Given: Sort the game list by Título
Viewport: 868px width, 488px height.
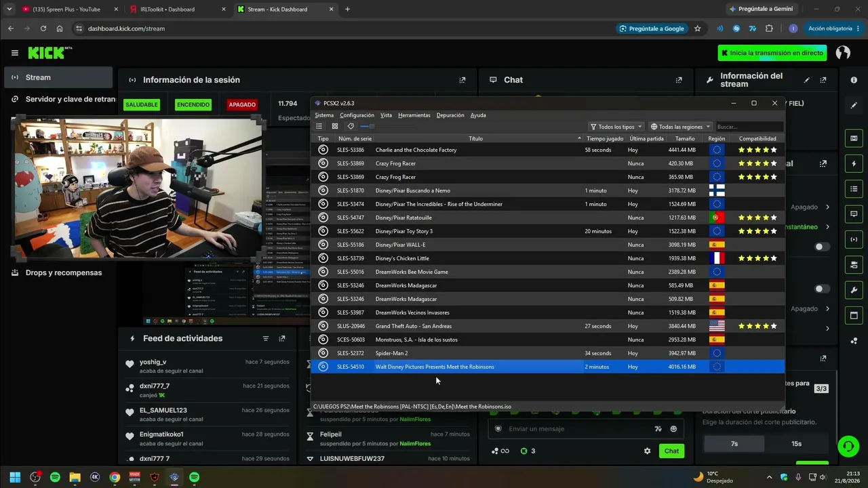Looking at the screenshot, I should [476, 139].
